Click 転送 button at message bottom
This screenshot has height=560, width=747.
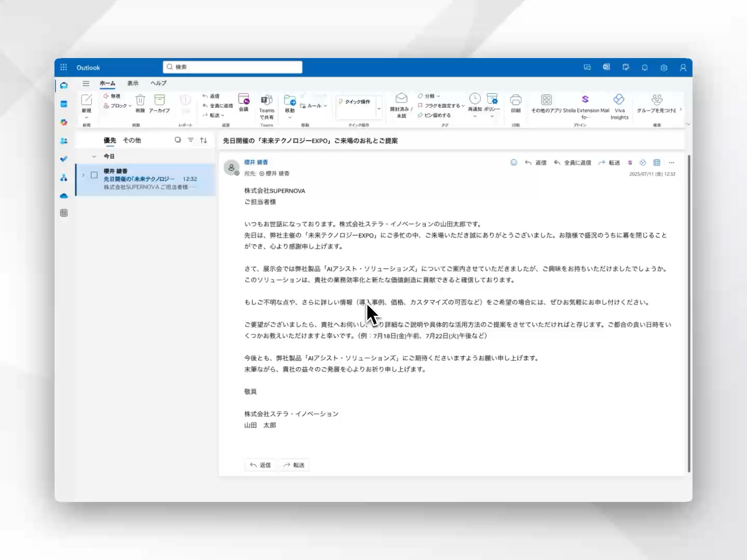tap(294, 465)
